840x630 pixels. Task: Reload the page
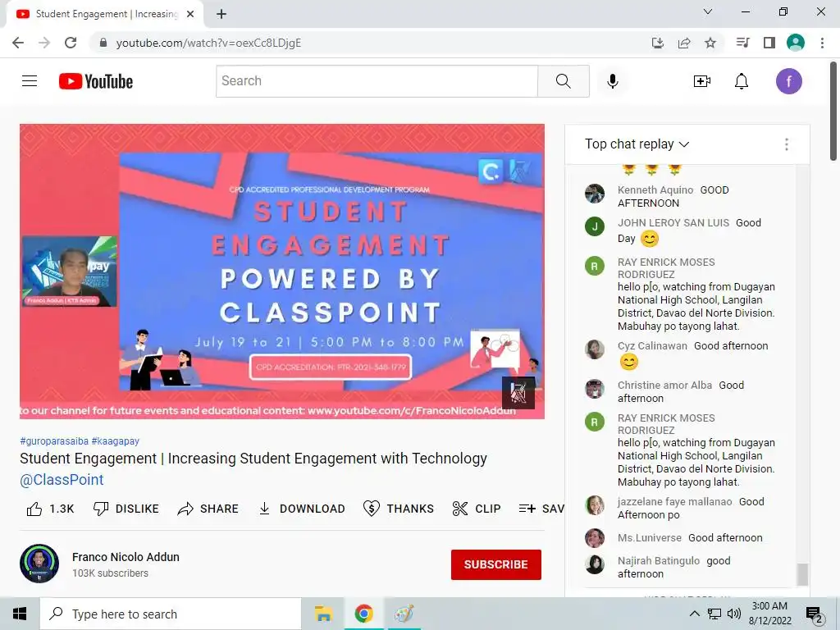(x=71, y=43)
